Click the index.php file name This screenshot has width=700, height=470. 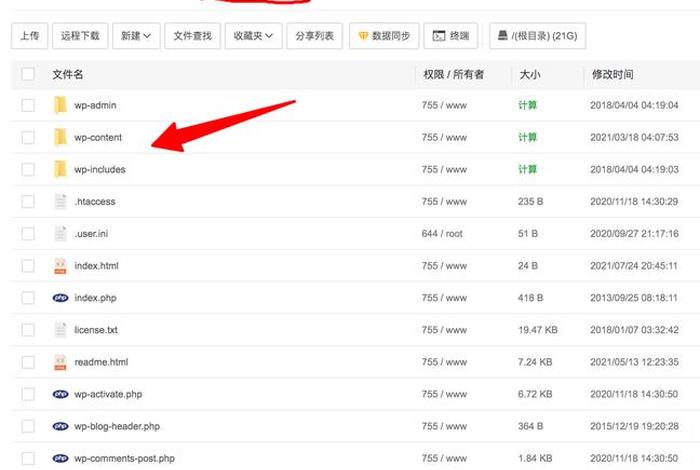tap(96, 298)
